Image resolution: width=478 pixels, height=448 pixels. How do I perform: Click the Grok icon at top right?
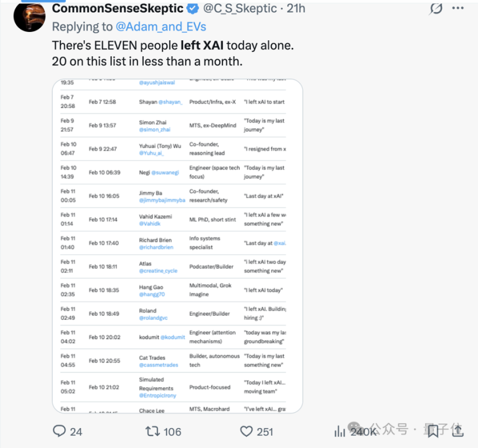pos(436,8)
